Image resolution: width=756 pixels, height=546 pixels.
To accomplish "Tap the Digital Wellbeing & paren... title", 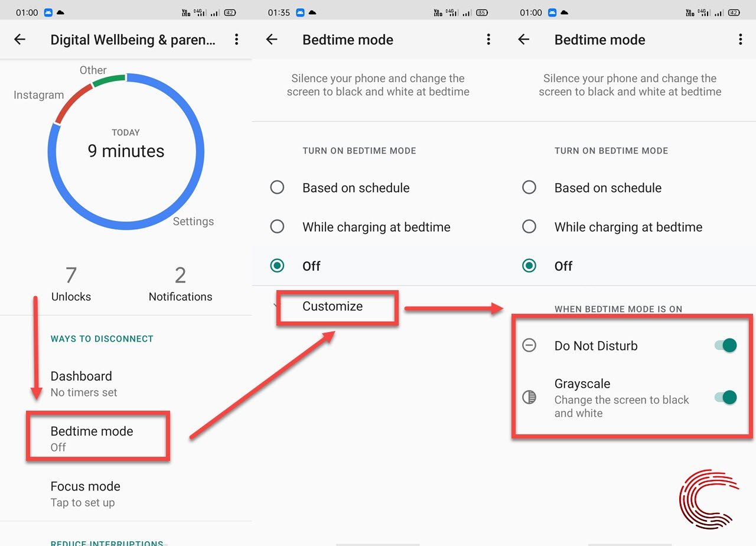I will [x=133, y=40].
